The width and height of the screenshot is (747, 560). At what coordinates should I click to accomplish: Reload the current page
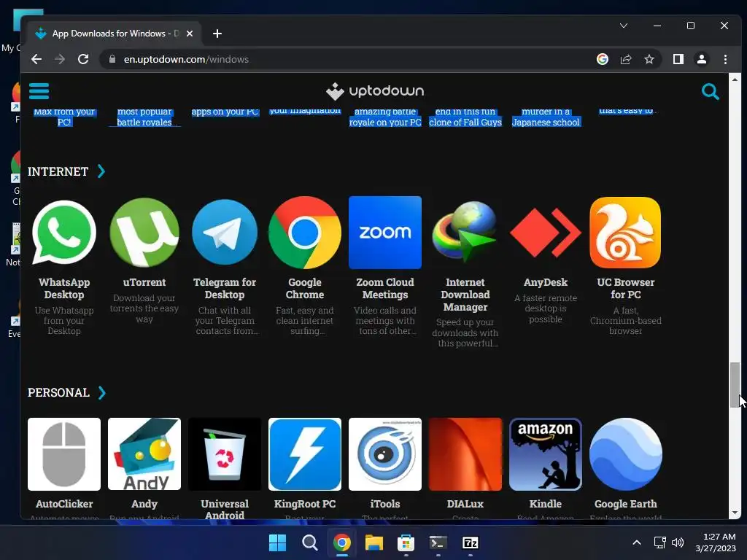tap(83, 59)
